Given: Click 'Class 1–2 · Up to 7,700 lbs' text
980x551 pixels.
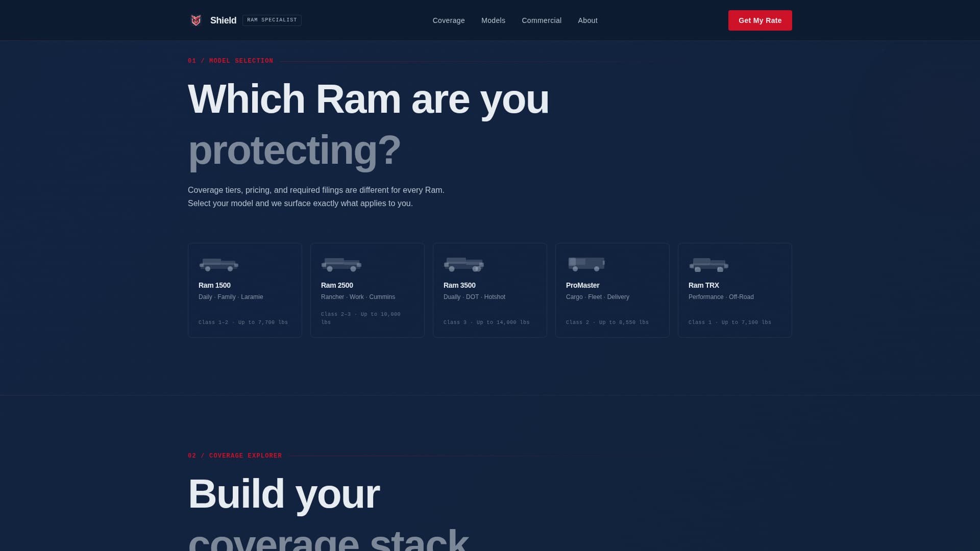Looking at the screenshot, I should tap(243, 322).
